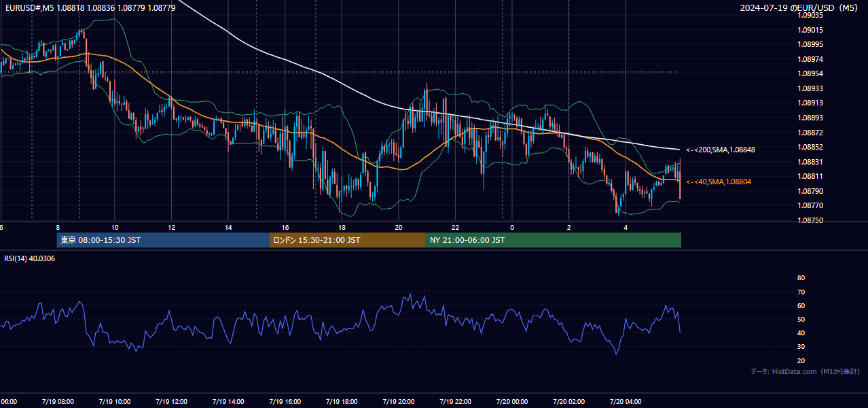Click the 200 SMA 1.08848 label
Image resolution: width=868 pixels, height=408 pixels.
tap(720, 150)
